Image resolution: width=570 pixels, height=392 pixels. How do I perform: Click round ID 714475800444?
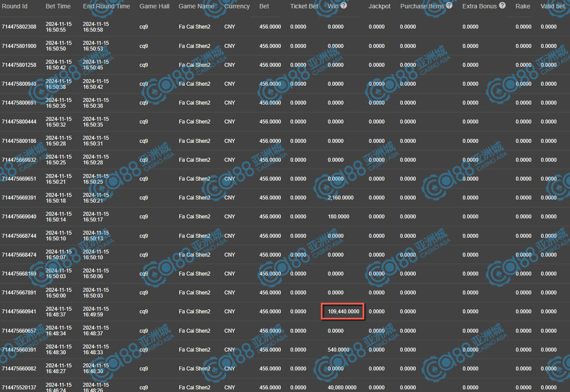(x=19, y=122)
